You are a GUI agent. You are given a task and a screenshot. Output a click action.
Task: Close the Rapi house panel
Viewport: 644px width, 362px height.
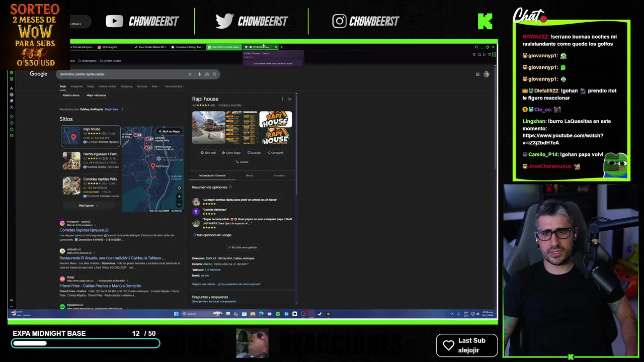289,99
